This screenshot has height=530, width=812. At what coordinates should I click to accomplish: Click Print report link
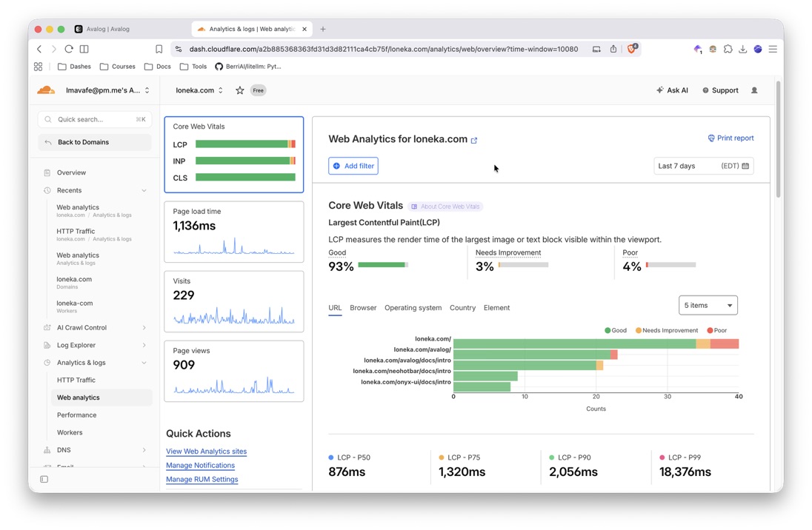(731, 138)
